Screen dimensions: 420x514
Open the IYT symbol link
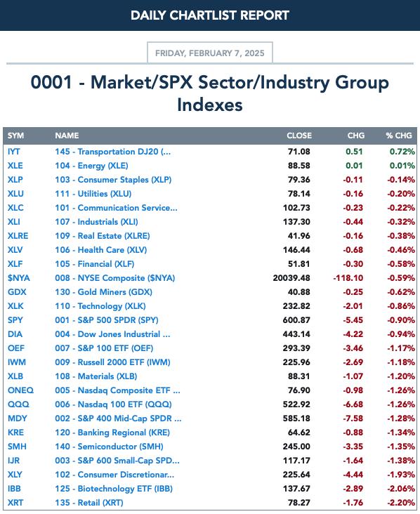[14, 152]
